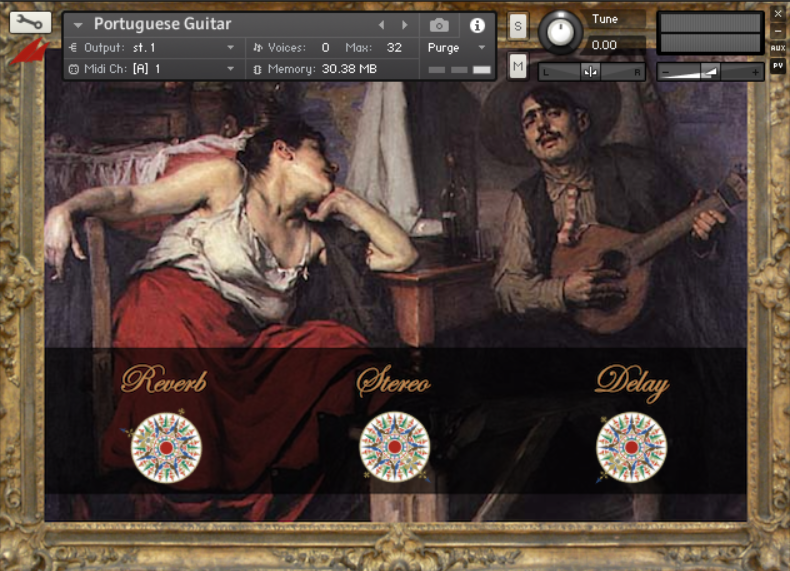790x571 pixels.
Task: Close the instrument with the X button
Action: pos(778,14)
